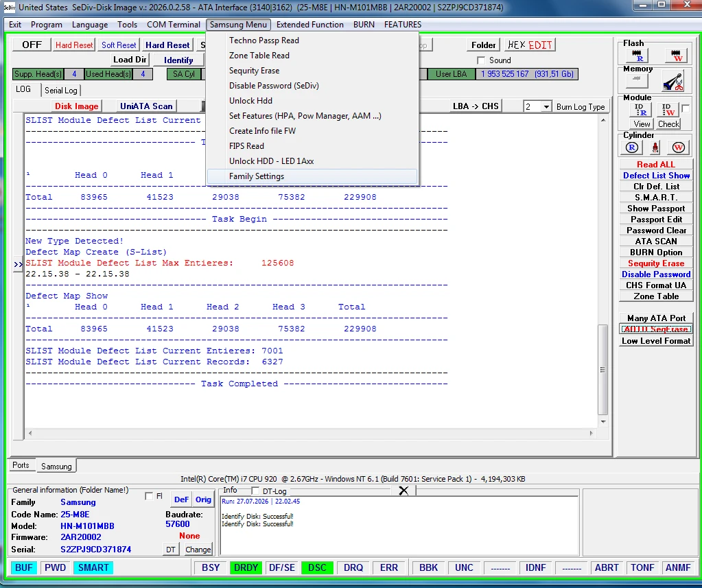Click the Change baudrate button

[x=198, y=549]
